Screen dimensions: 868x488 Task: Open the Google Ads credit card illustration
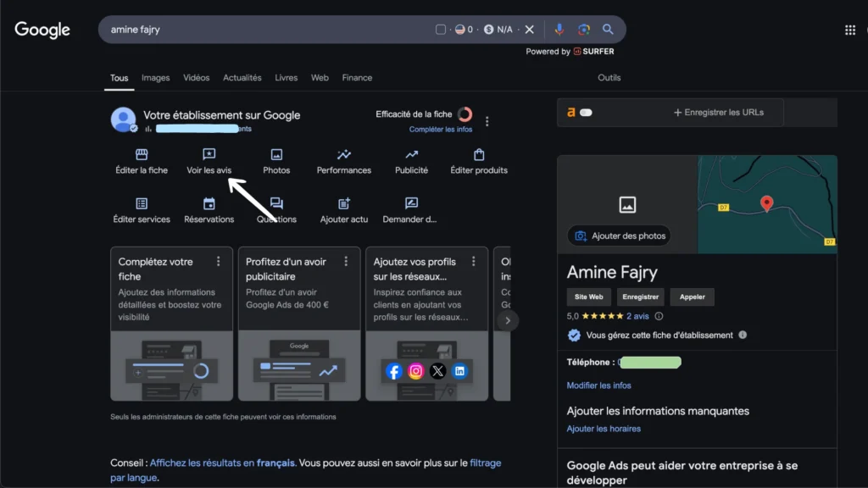299,366
